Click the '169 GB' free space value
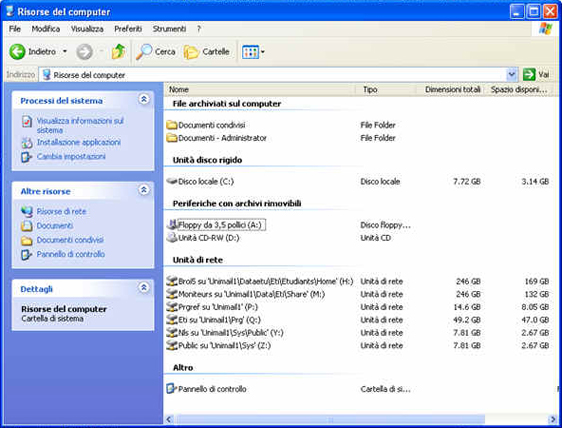 pos(537,281)
